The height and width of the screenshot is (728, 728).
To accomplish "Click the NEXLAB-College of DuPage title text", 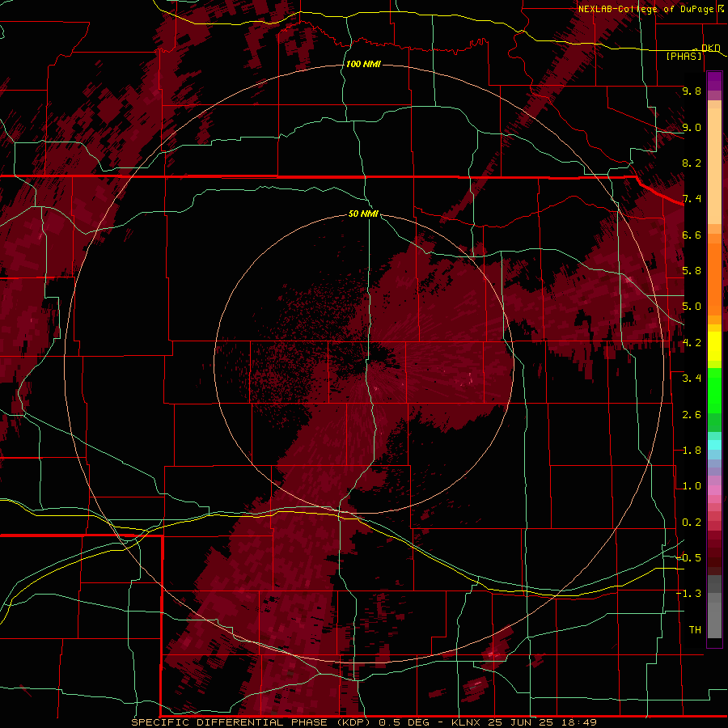I will coord(645,9).
